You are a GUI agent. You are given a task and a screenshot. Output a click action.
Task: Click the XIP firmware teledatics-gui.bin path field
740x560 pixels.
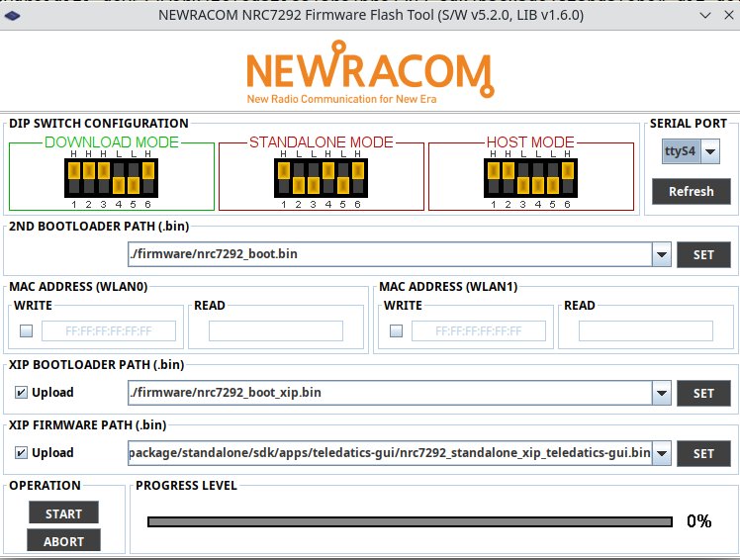[x=390, y=453]
